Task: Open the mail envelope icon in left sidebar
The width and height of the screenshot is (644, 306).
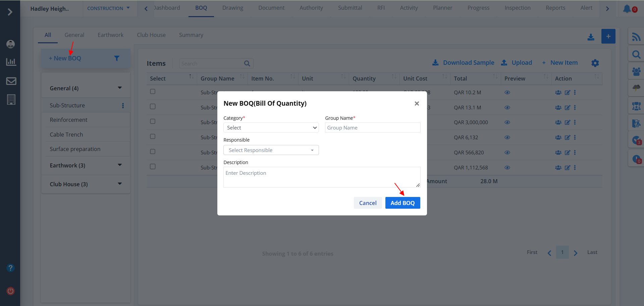Action: click(x=11, y=81)
